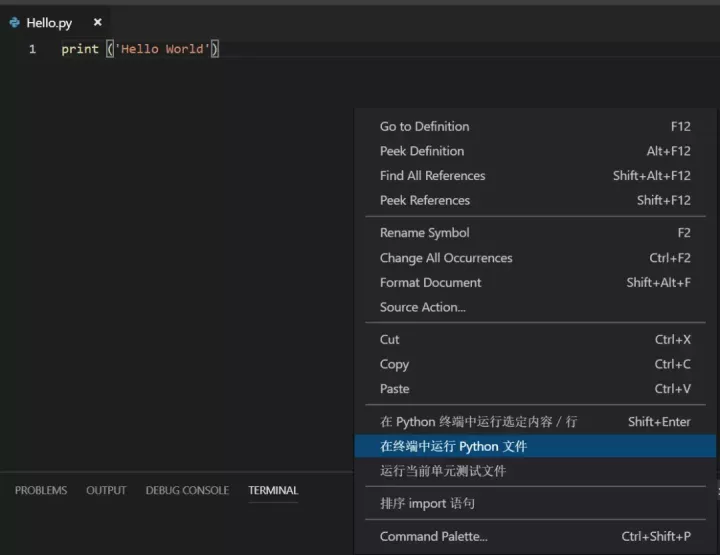Viewport: 720px width, 555px height.
Task: Select Go to Definition from context menu
Action: click(x=424, y=127)
